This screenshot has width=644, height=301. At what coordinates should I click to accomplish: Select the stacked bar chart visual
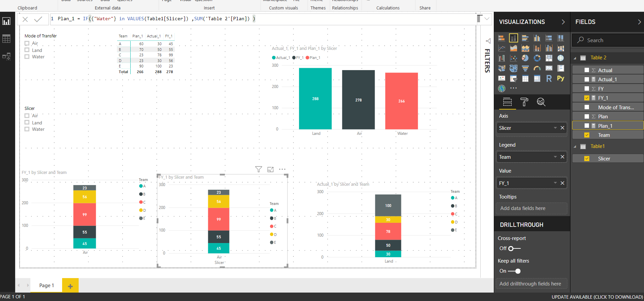pos(502,38)
